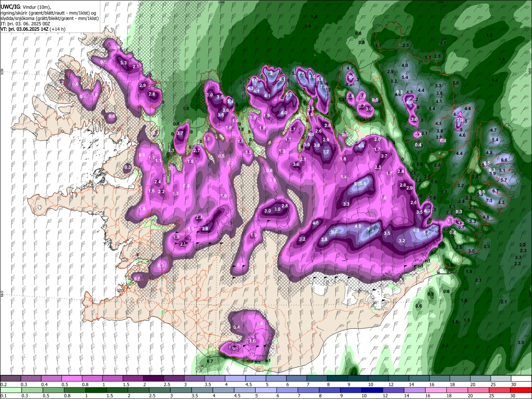The image size is (532, 399).
Task: Pick upper legend swatch between 1 and 1.5
Action: pos(112,379)
